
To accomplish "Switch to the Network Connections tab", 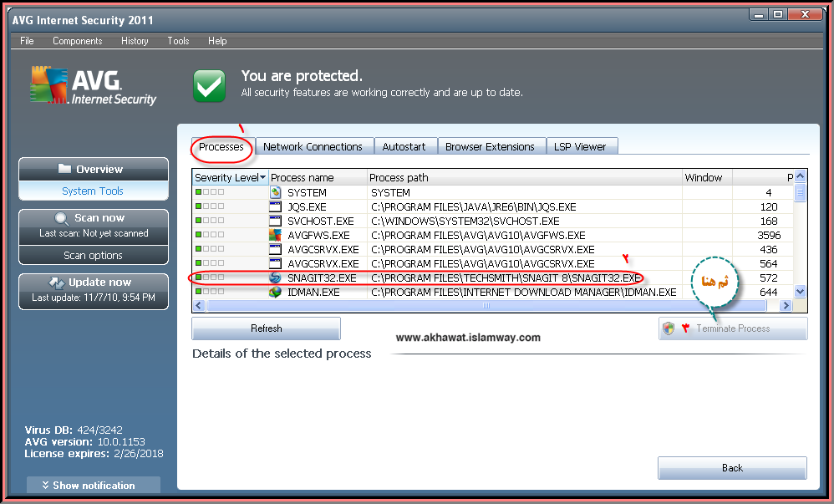I will [313, 146].
